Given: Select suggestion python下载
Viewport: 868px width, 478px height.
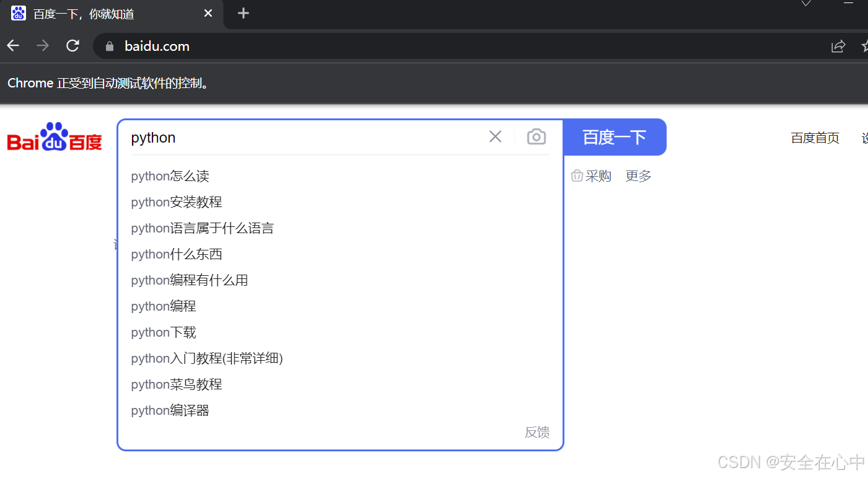Looking at the screenshot, I should pos(340,332).
